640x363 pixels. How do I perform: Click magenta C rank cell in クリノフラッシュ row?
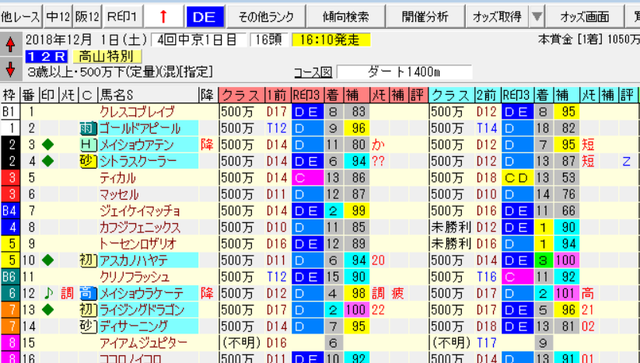pos(517,277)
